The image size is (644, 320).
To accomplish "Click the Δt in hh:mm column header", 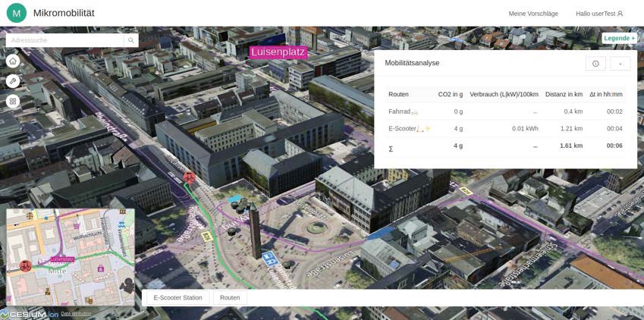I will tap(606, 94).
